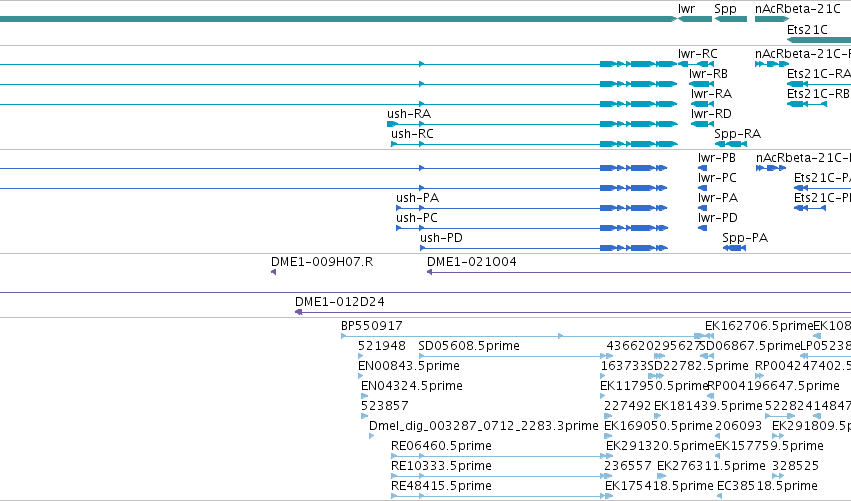Click the RE10333.5prime EST label
This screenshot has height=501, width=851.
441,466
